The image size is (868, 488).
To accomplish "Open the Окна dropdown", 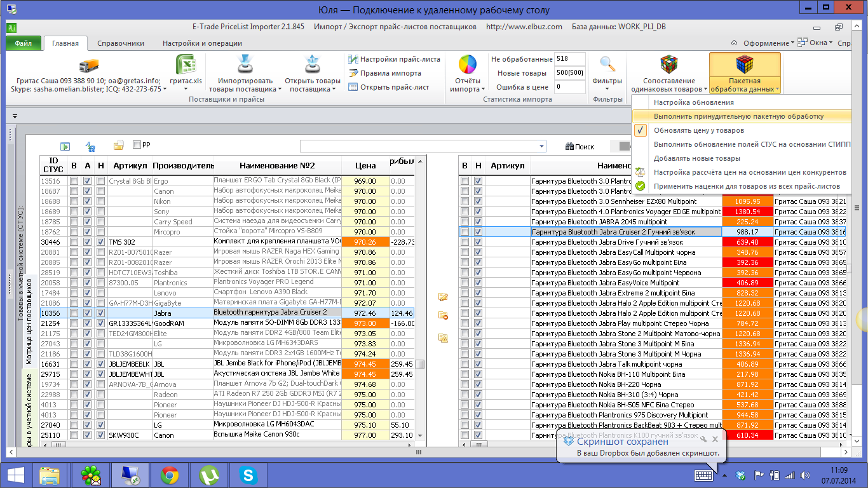I will click(815, 43).
